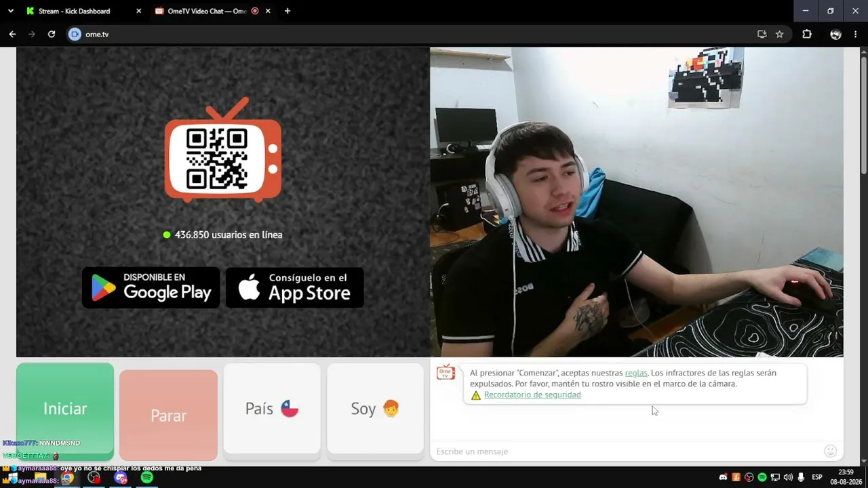Open the App Store download badge
The image size is (868, 488).
[294, 287]
